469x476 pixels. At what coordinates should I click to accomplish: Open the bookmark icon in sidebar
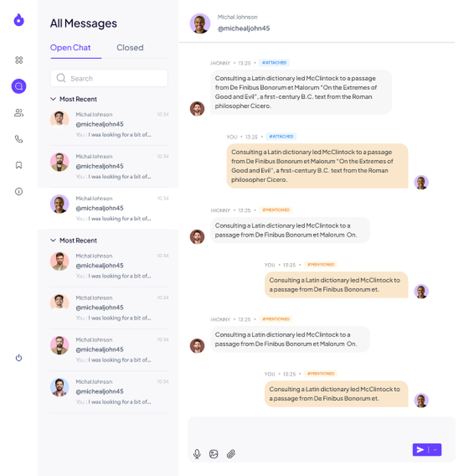click(x=19, y=165)
